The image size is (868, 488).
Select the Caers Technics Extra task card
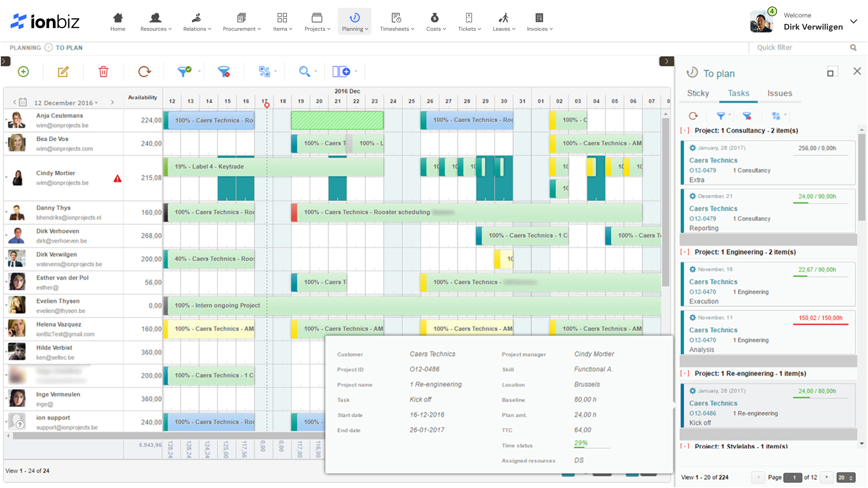768,163
